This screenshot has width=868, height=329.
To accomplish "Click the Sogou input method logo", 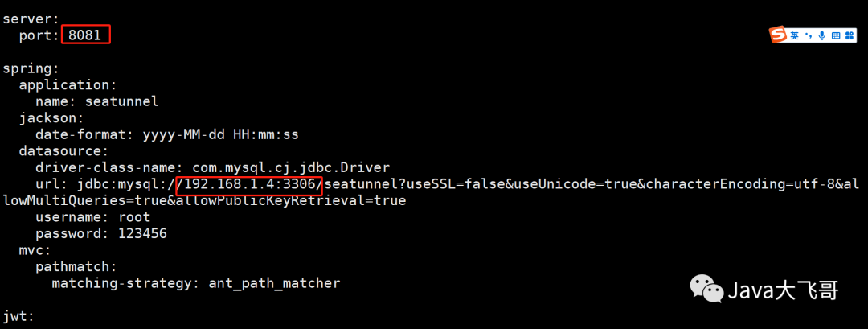I will [777, 35].
